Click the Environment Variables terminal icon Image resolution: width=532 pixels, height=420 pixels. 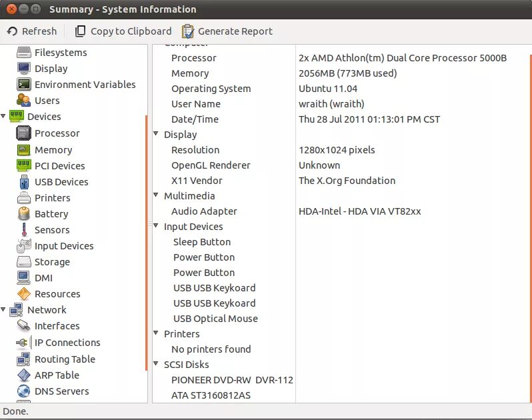pyautogui.click(x=23, y=85)
